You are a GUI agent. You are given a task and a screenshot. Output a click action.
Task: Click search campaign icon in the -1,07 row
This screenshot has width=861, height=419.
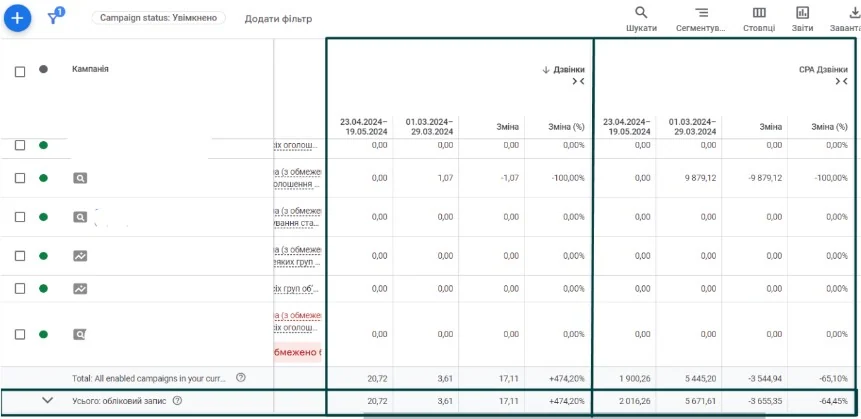[80, 178]
